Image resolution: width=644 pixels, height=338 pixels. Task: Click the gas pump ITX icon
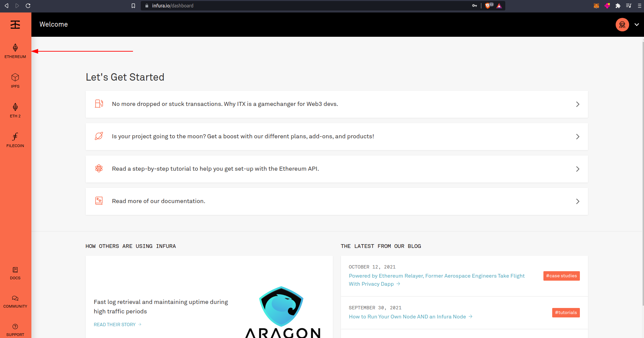tap(99, 104)
